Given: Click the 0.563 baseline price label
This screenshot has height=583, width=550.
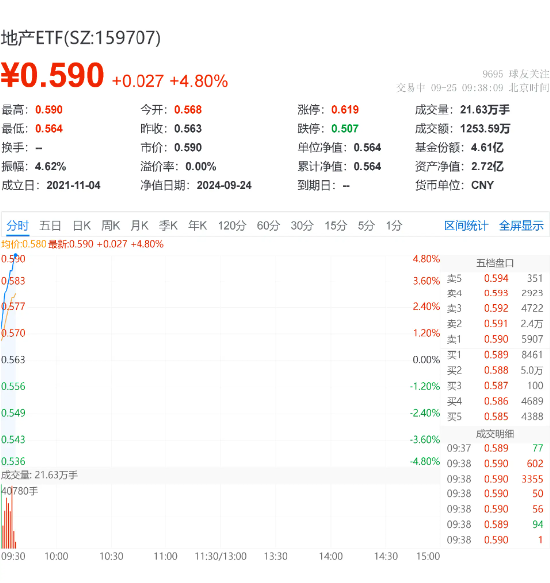Looking at the screenshot, I should [13, 360].
